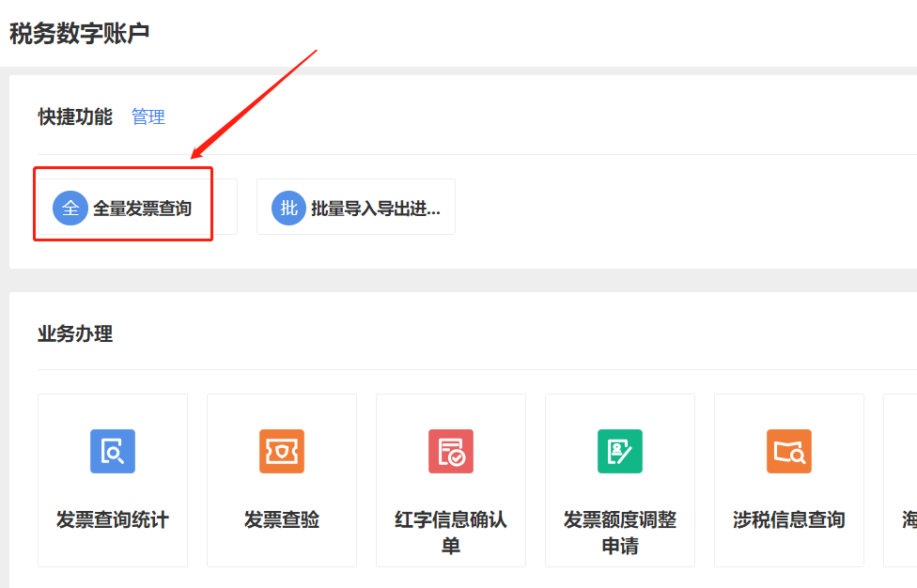This screenshot has width=917, height=588.
Task: Open the 管理 link beside 快捷功能
Action: pos(148,116)
